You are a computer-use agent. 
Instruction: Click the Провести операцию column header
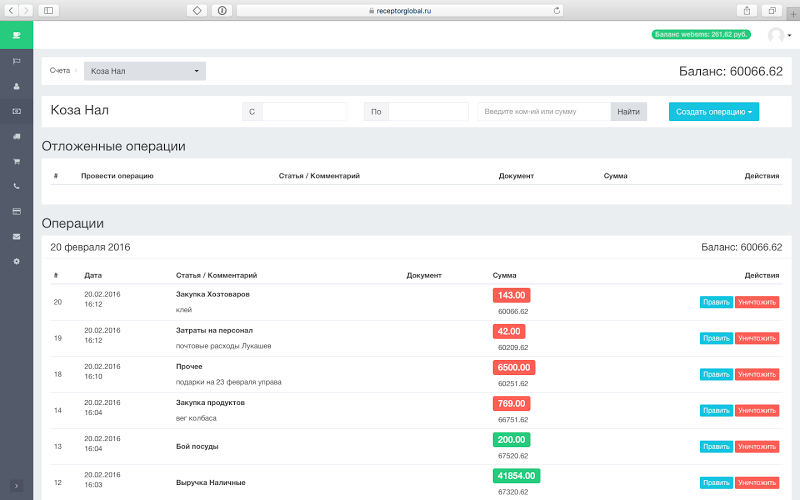click(117, 176)
